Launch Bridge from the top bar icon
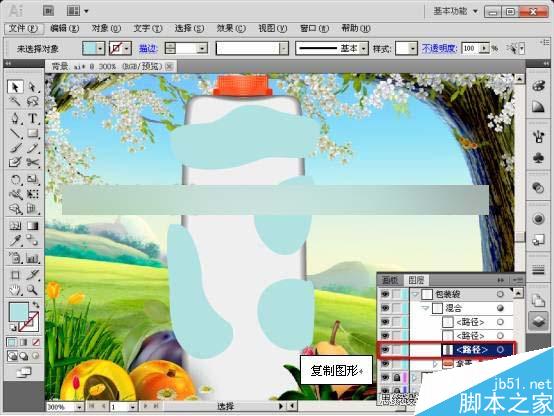Viewport: 554px width, 416px height. [x=48, y=11]
